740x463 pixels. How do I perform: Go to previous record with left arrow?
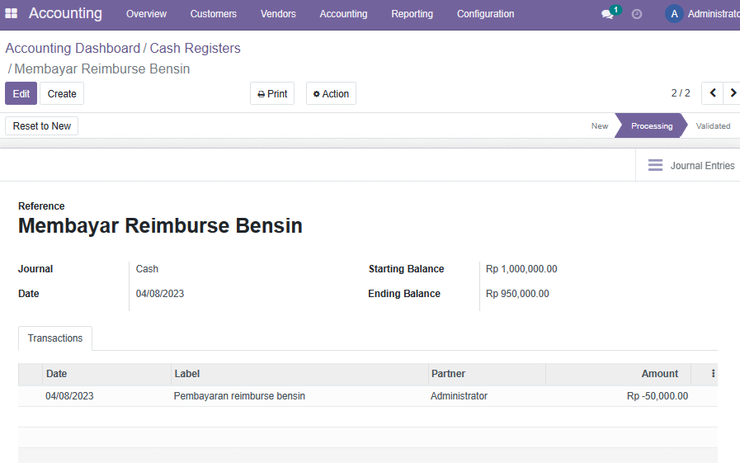[713, 93]
